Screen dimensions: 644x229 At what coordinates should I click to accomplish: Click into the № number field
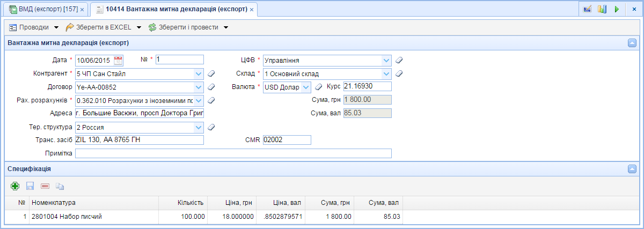tap(180, 60)
